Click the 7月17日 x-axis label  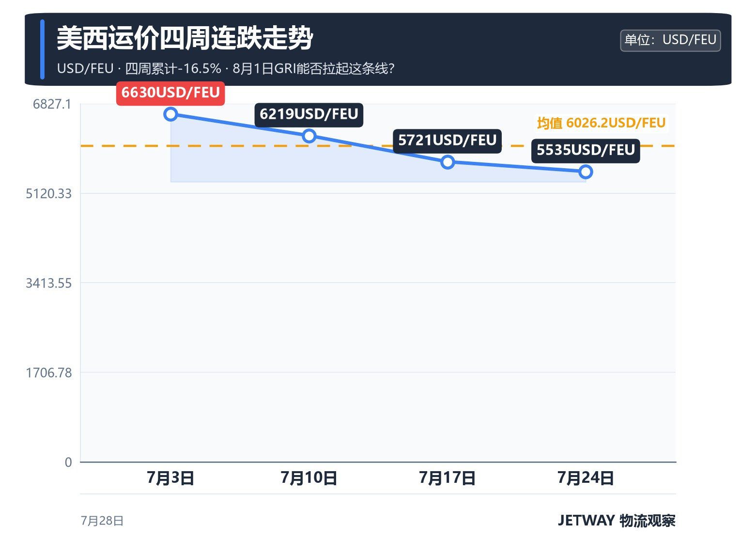447,478
